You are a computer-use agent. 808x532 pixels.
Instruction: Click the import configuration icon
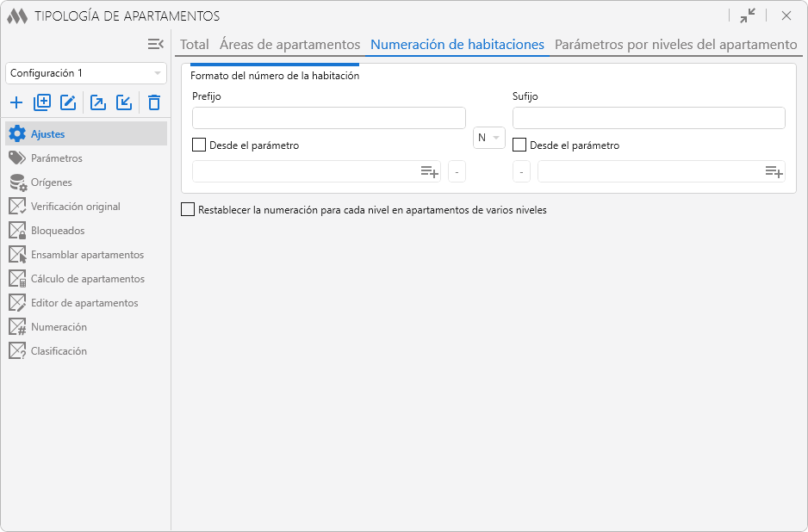pos(124,103)
